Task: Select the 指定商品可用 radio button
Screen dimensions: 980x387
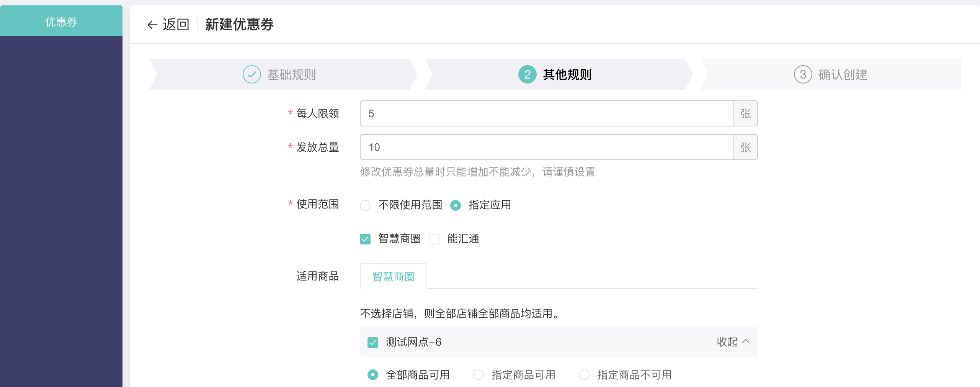Action: point(479,375)
